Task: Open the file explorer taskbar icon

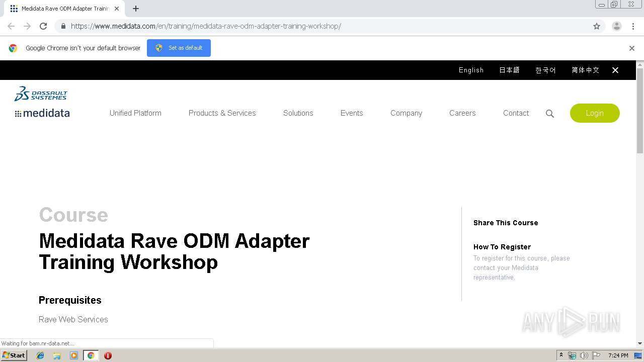Action: [57, 355]
